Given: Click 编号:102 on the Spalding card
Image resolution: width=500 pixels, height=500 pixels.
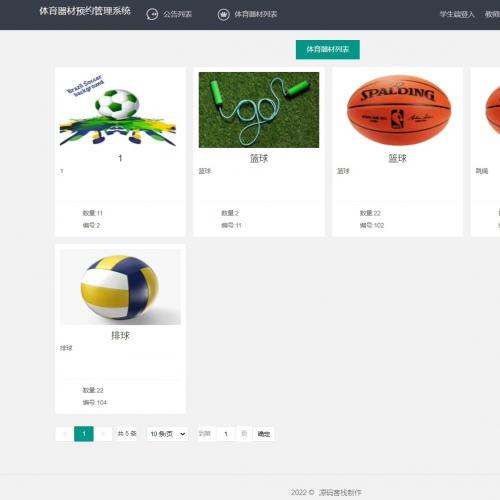Looking at the screenshot, I should [x=372, y=225].
